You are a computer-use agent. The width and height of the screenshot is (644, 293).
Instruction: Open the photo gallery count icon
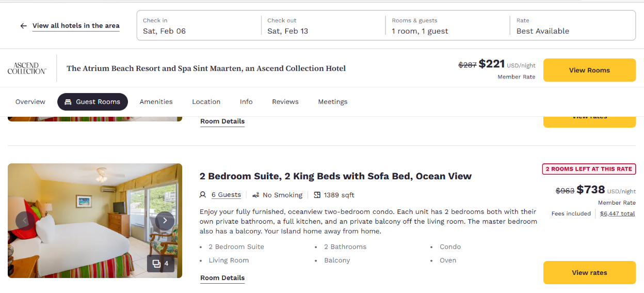pyautogui.click(x=160, y=264)
